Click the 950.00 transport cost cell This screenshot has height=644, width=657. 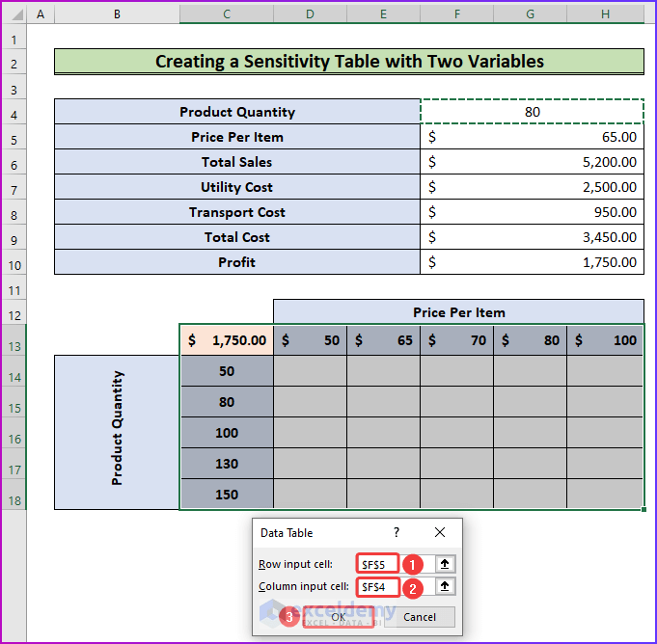[x=533, y=212]
